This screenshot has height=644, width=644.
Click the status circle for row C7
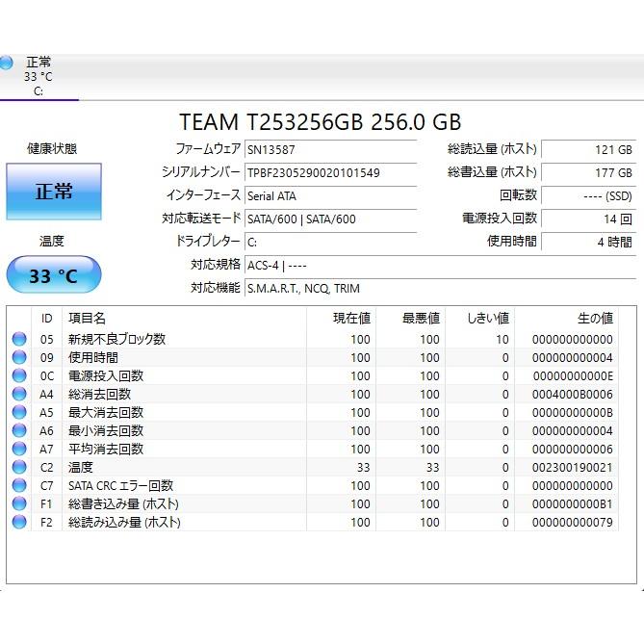[x=19, y=485]
